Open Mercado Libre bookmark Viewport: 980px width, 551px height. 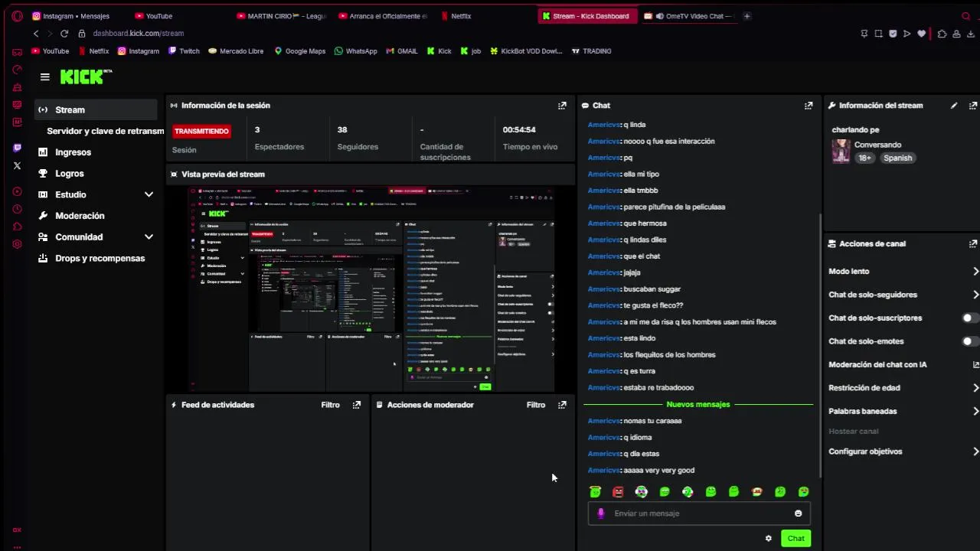tap(235, 51)
